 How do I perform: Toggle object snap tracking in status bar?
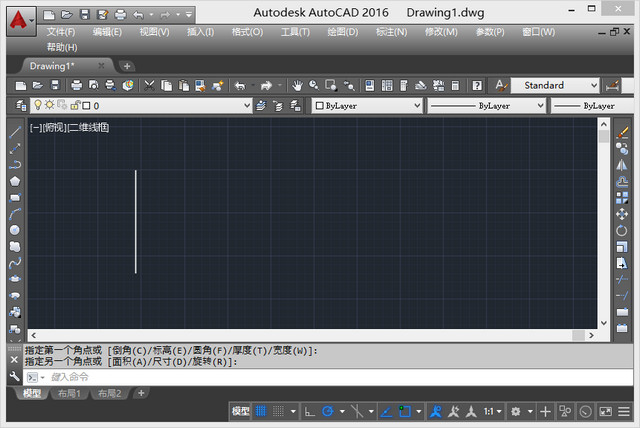coord(386,411)
